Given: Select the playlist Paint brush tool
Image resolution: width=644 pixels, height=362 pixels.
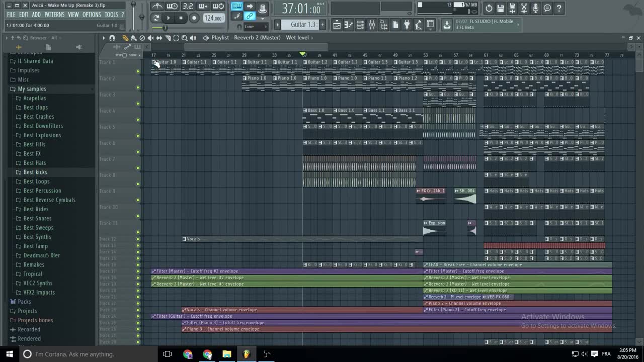Looking at the screenshot, I should coord(133,38).
